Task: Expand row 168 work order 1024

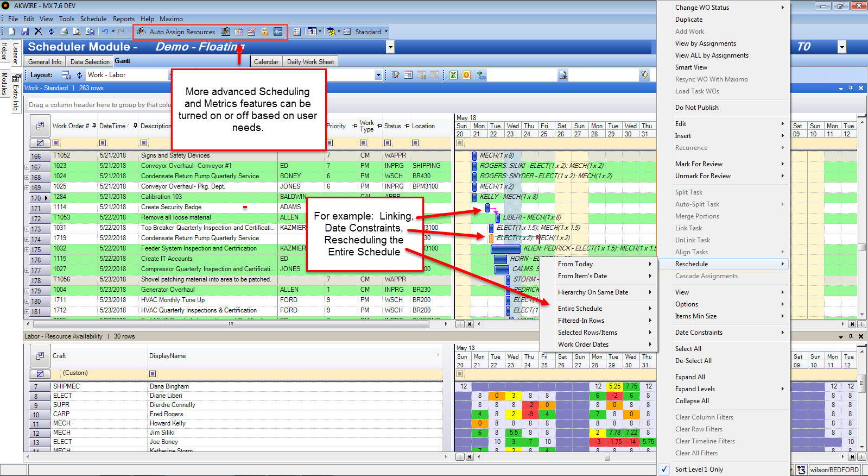Action: (x=27, y=177)
